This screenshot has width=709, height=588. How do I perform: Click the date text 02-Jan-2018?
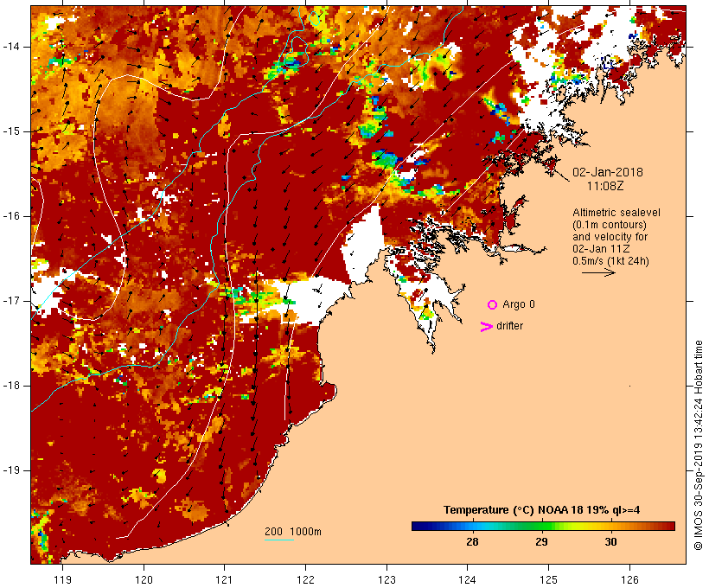(x=607, y=172)
